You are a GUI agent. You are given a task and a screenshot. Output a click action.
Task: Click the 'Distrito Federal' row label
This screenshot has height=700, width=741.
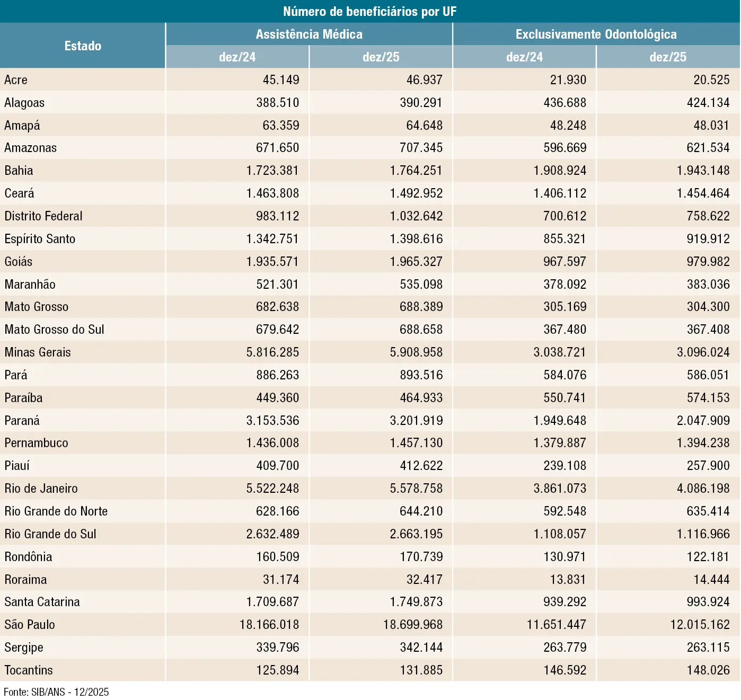coord(43,216)
